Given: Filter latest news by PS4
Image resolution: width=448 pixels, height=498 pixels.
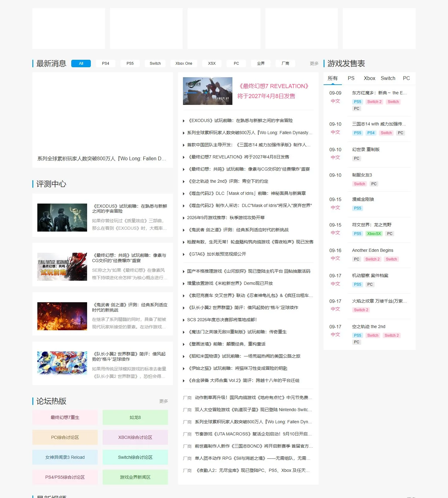Looking at the screenshot, I should pos(105,63).
